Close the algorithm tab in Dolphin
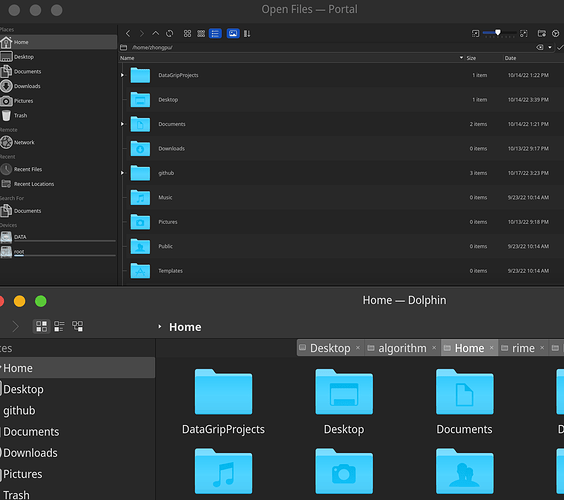This screenshot has height=500, width=564. (434, 347)
